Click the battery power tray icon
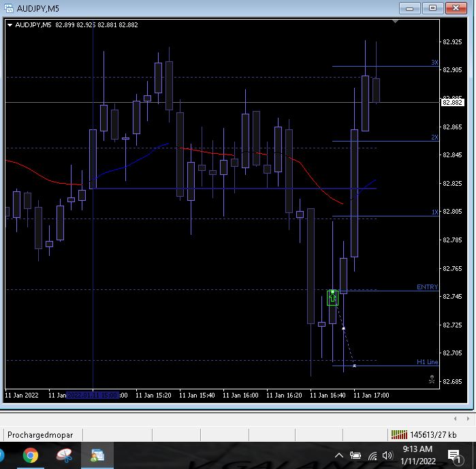Screen dimensions: 476x469 pyautogui.click(x=355, y=455)
